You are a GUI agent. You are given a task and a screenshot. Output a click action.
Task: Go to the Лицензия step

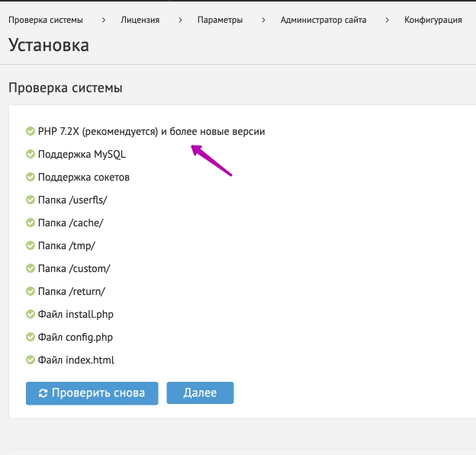tap(140, 20)
